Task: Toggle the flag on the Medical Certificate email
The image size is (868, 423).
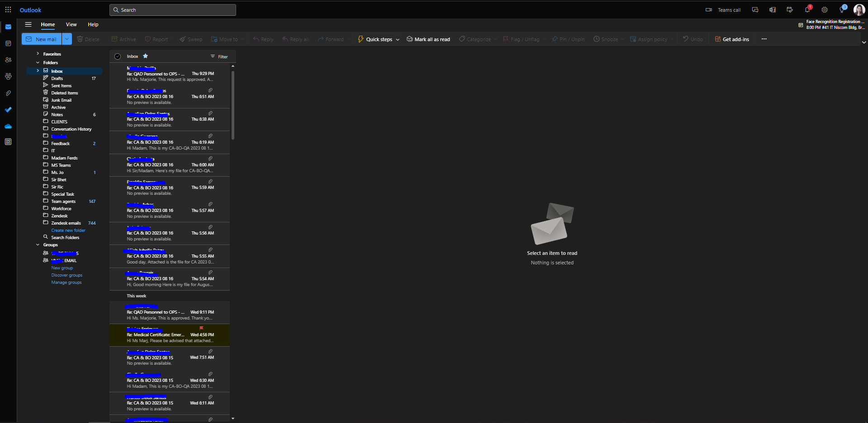Action: 201,328
